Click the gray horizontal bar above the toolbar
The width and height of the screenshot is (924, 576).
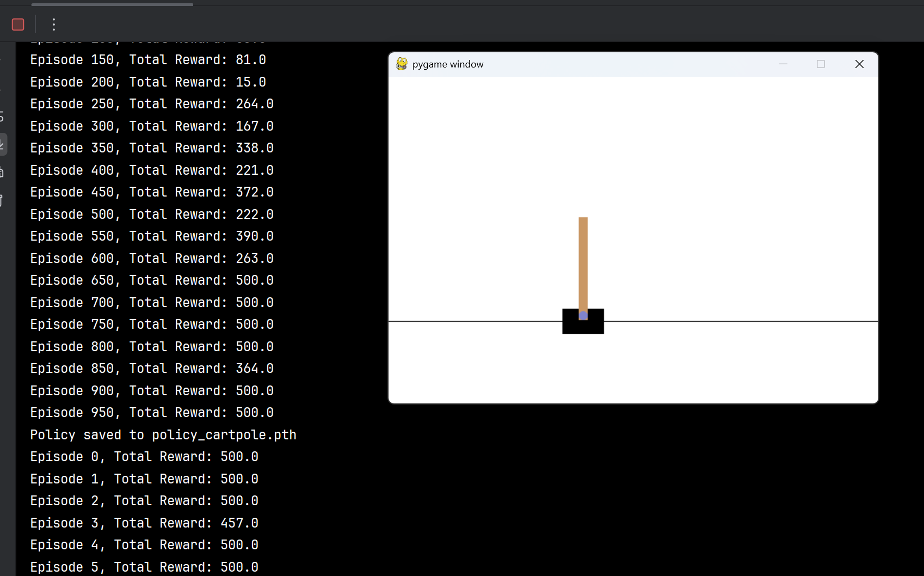(x=112, y=4)
